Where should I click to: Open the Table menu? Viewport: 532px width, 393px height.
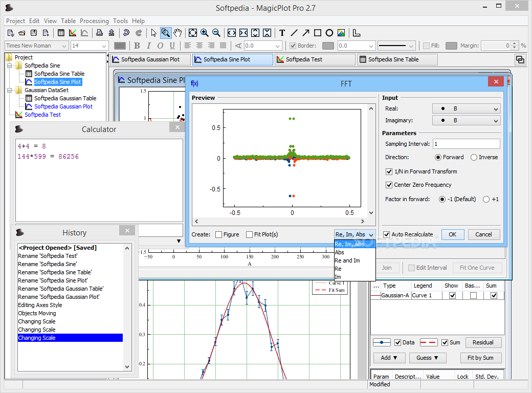[x=68, y=21]
